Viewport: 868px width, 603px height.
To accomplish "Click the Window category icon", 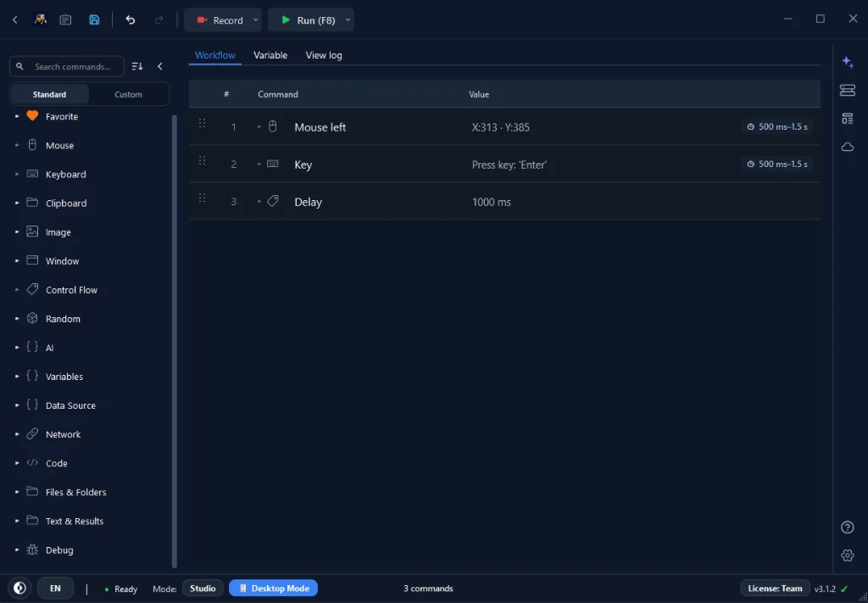I will click(33, 260).
